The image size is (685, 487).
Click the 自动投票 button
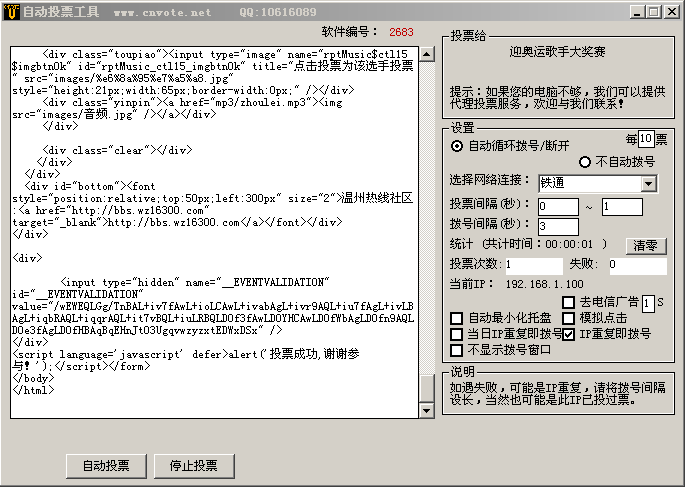[x=106, y=466]
